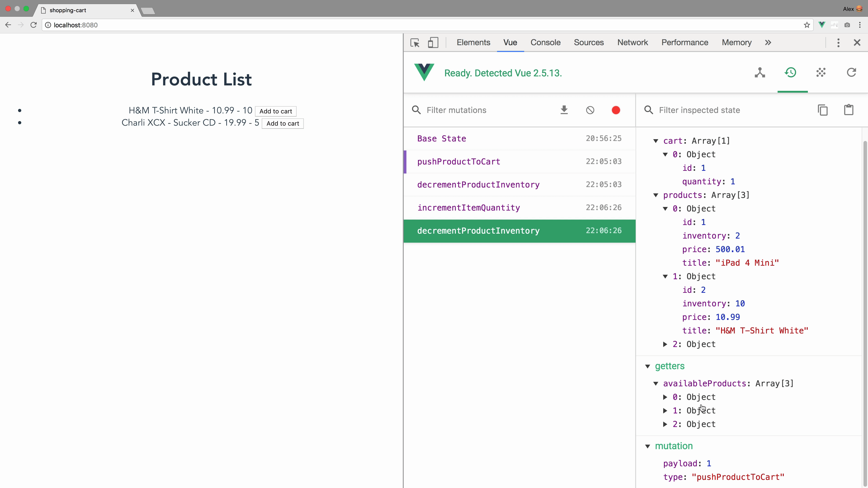
Task: Click the import state clipboard icon
Action: pyautogui.click(x=849, y=110)
